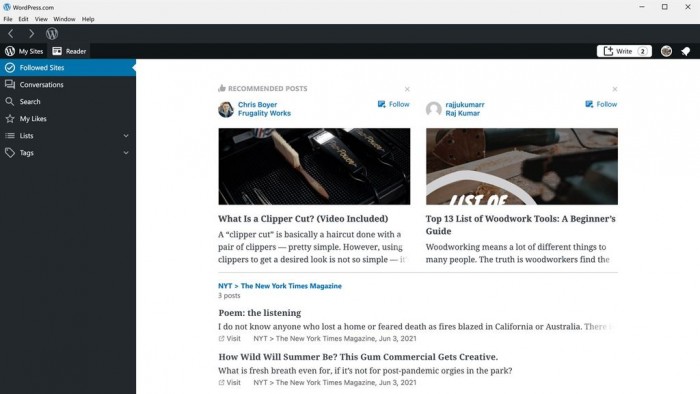Click the WordPress logo in the toolbar
700x394 pixels.
point(52,33)
